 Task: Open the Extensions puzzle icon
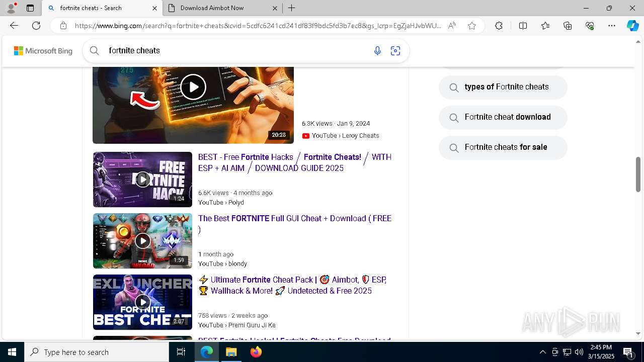pos(499,26)
